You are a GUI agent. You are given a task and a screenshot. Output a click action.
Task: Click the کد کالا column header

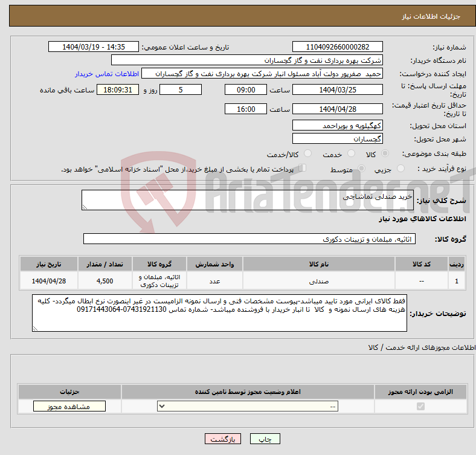point(422,264)
